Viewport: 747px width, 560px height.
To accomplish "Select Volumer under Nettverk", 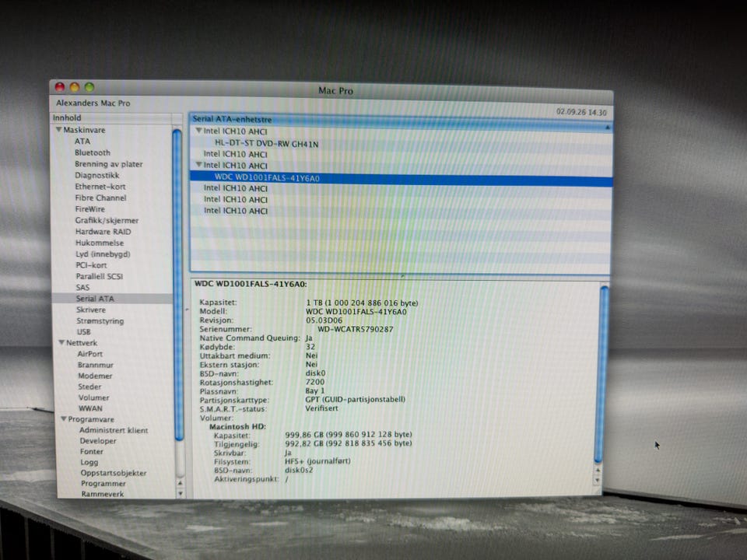I will pyautogui.click(x=94, y=397).
